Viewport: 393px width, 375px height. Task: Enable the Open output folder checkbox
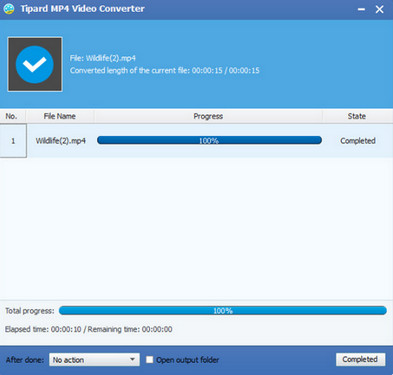[150, 360]
